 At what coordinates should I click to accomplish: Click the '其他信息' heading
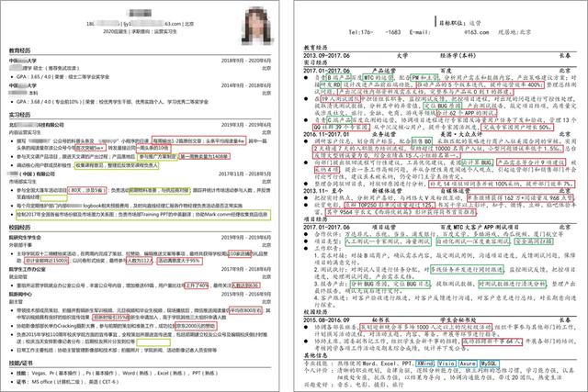click(x=315, y=355)
